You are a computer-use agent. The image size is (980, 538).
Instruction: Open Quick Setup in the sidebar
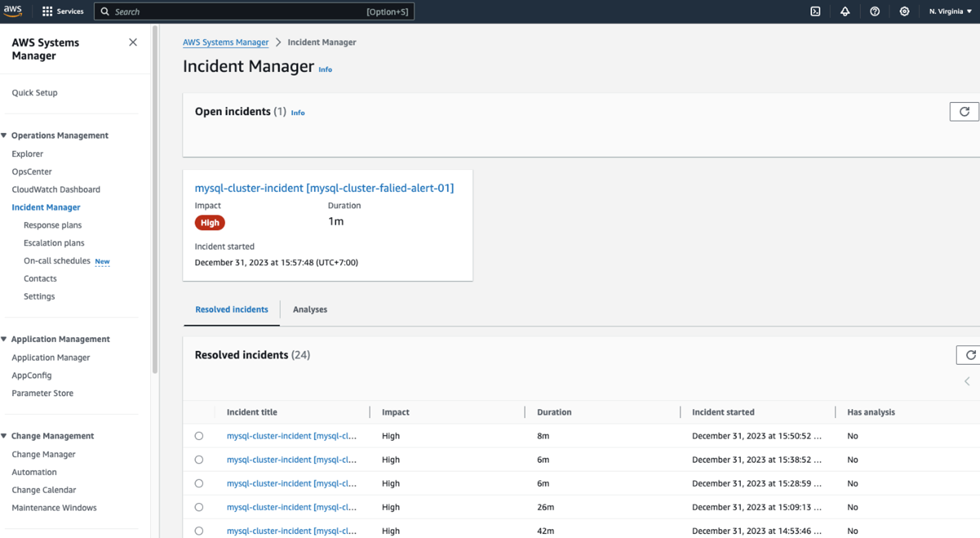pos(34,93)
